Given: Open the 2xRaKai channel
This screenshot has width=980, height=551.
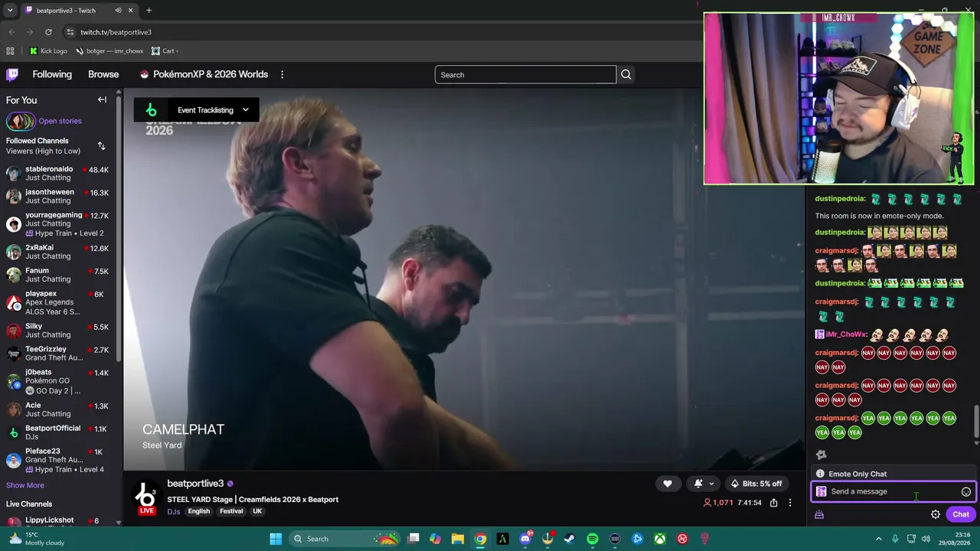Looking at the screenshot, I should [58, 252].
